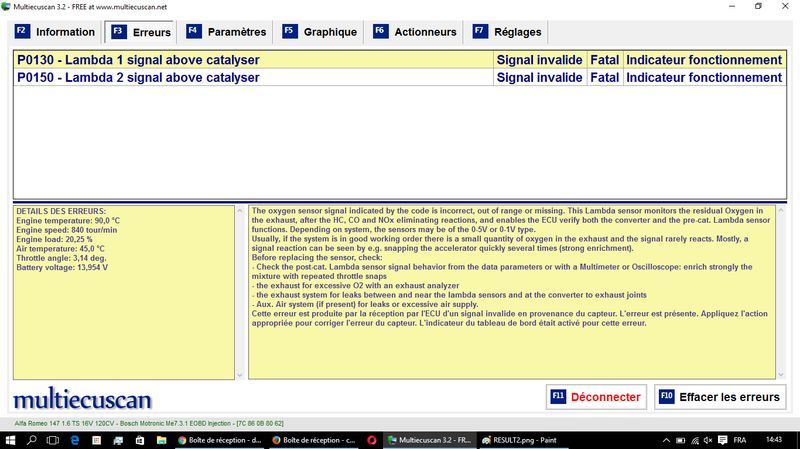Image resolution: width=800 pixels, height=449 pixels.
Task: Open the Microsoft Store taskbar icon
Action: pyautogui.click(x=140, y=440)
